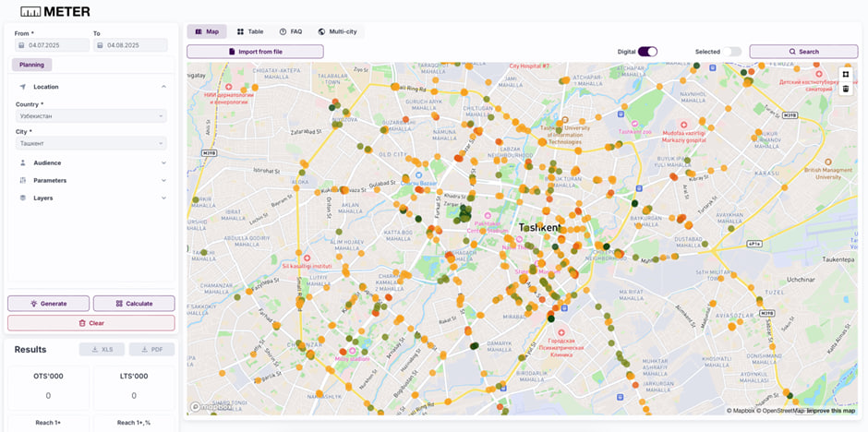Expand the Audience section
Image resolution: width=868 pixels, height=432 pixels.
tap(90, 162)
